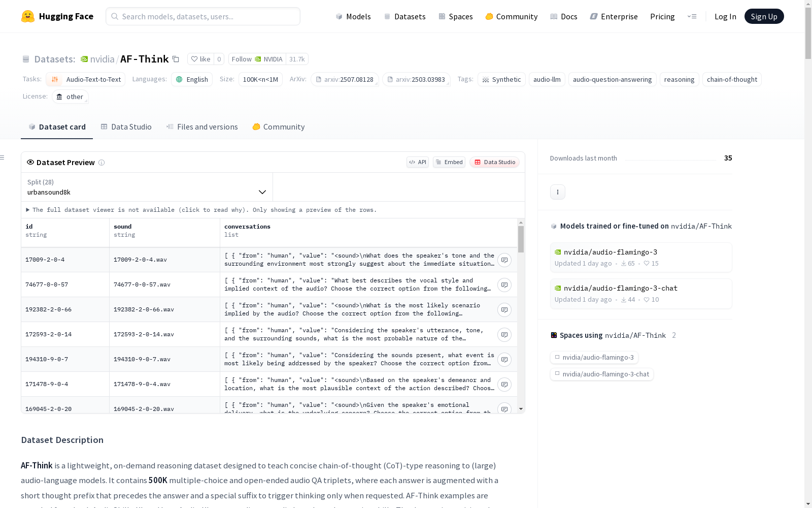Image resolution: width=812 pixels, height=508 pixels.
Task: Go to Datasets in the top navigation
Action: click(x=404, y=16)
